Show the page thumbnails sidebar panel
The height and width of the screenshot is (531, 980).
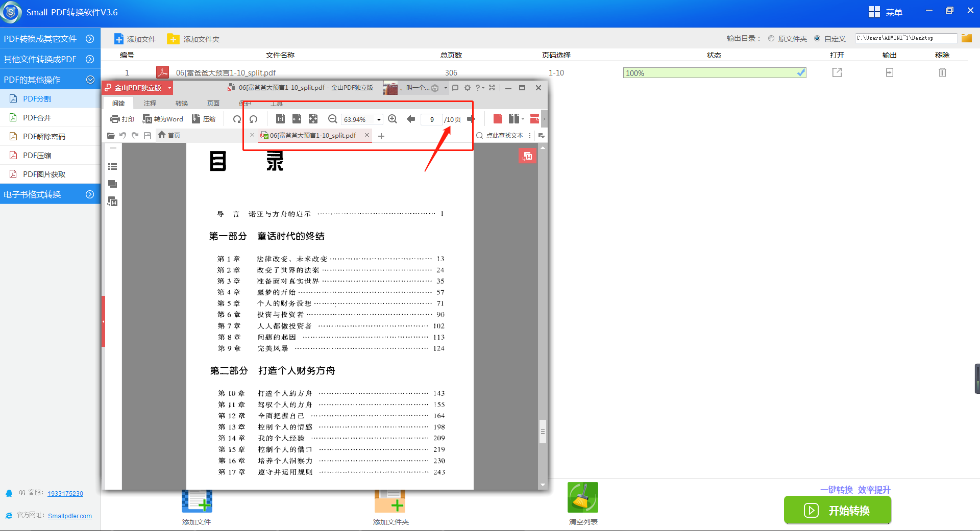point(113,184)
